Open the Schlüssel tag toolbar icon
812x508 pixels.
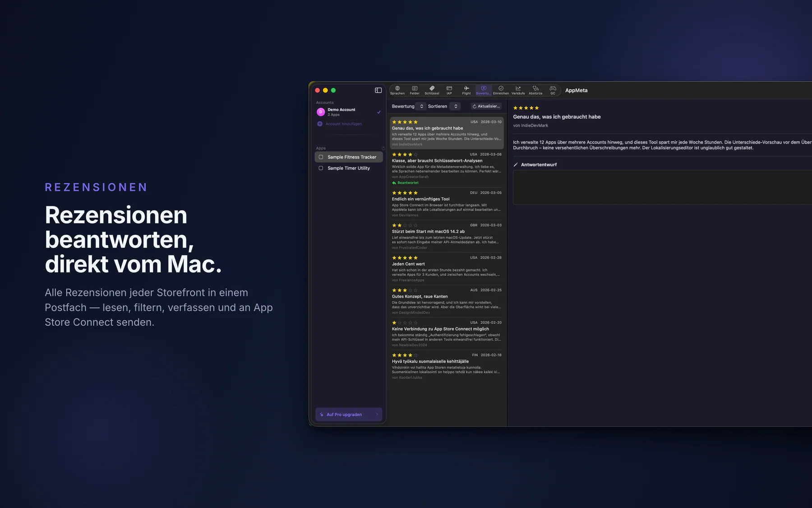432,90
